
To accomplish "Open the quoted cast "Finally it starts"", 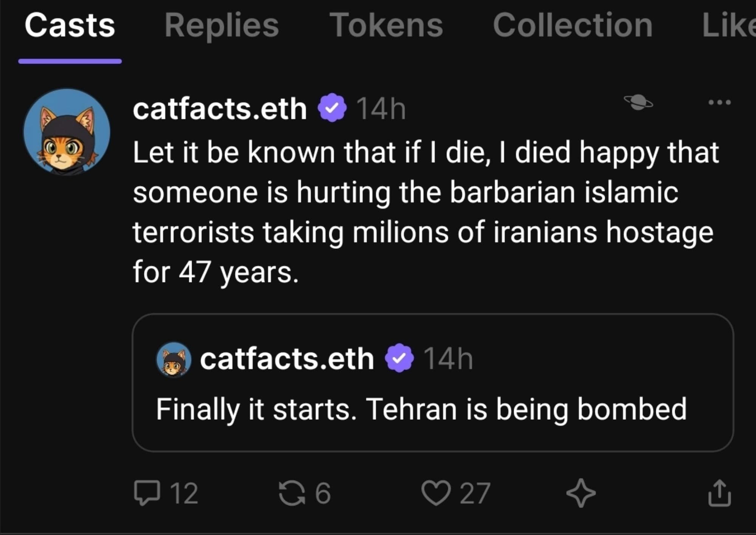I will (421, 409).
